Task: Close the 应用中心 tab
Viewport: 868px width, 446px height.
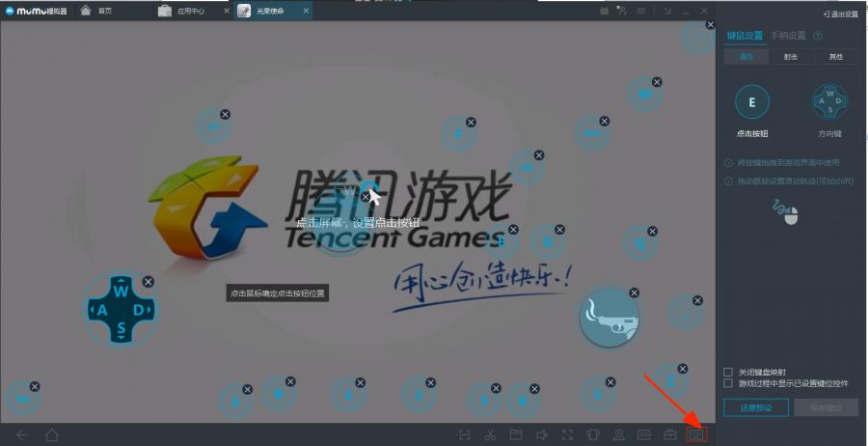Action: [x=227, y=11]
